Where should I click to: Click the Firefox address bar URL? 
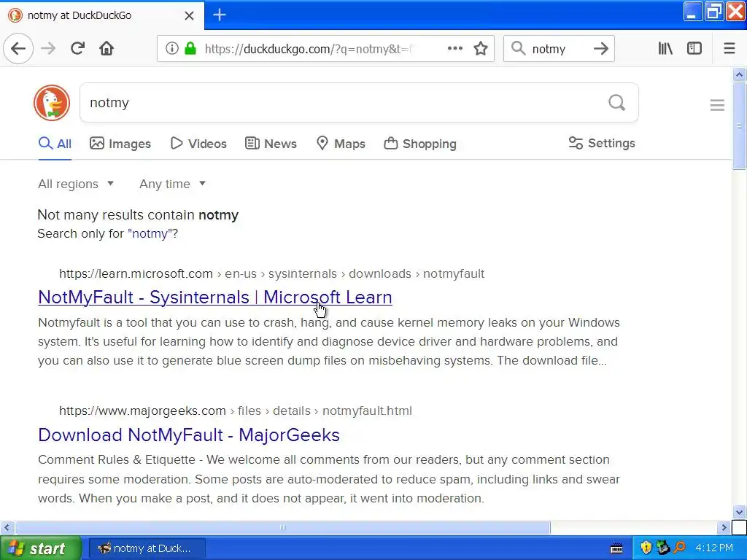point(309,49)
